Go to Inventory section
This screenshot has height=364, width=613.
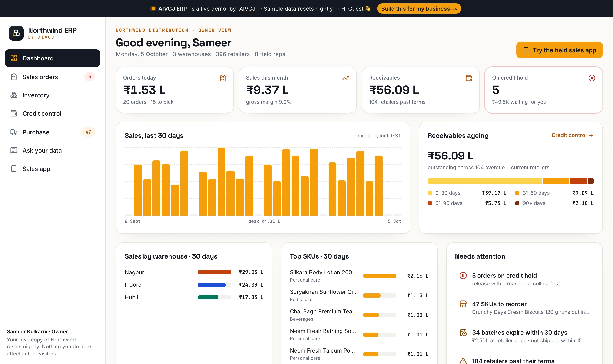point(53,95)
